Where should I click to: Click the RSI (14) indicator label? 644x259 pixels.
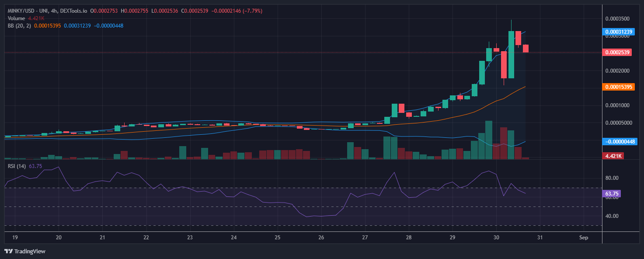pyautogui.click(x=17, y=166)
